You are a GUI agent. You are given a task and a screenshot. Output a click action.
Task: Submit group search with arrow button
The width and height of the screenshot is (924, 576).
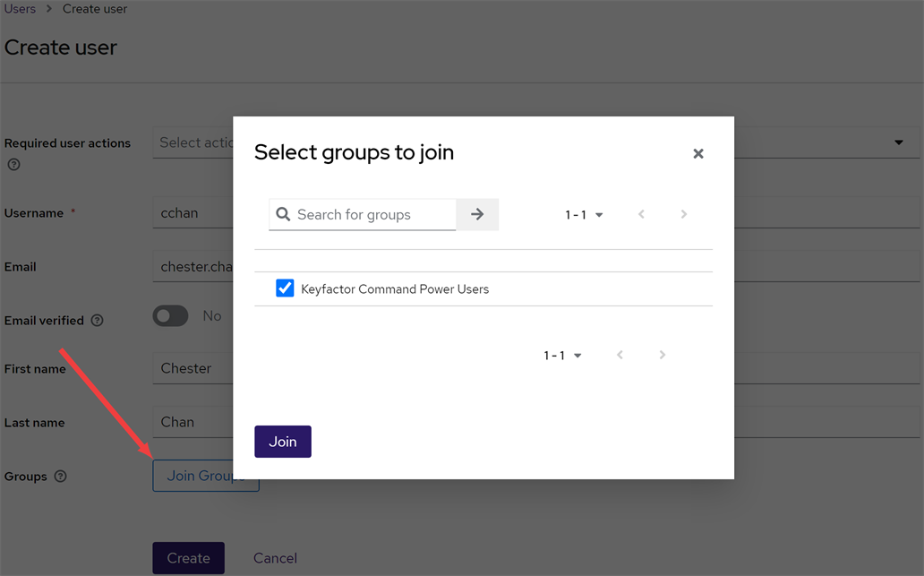click(477, 215)
